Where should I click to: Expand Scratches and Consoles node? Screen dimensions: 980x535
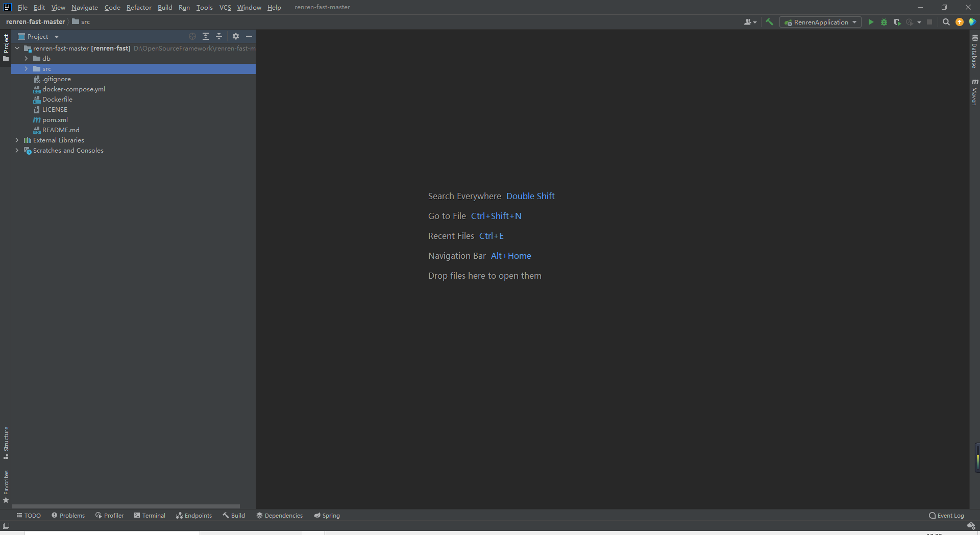tap(17, 150)
